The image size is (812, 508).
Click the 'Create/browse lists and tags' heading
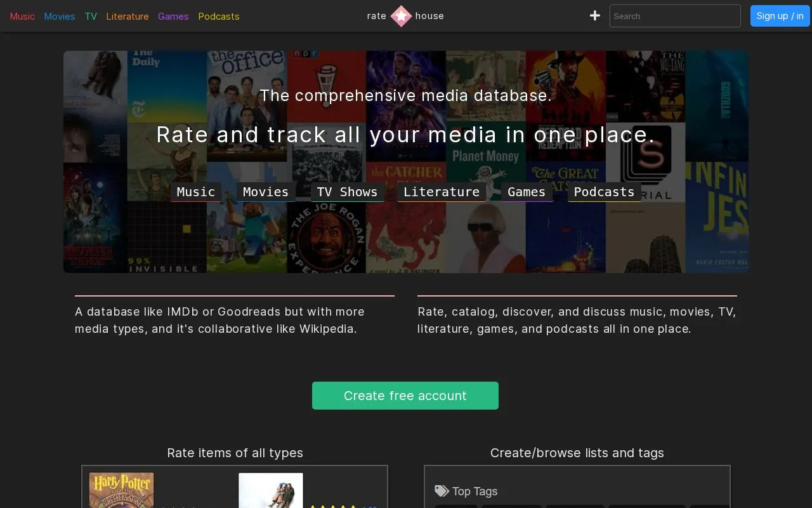(x=577, y=453)
